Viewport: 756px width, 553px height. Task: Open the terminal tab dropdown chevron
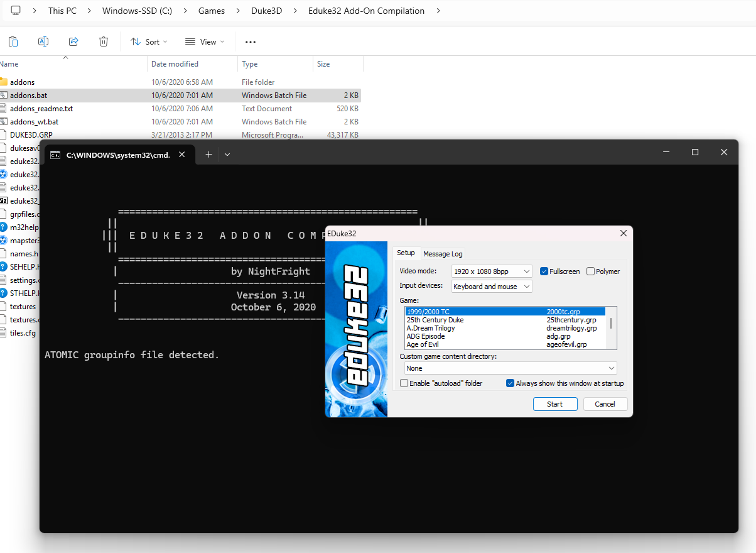(x=227, y=154)
